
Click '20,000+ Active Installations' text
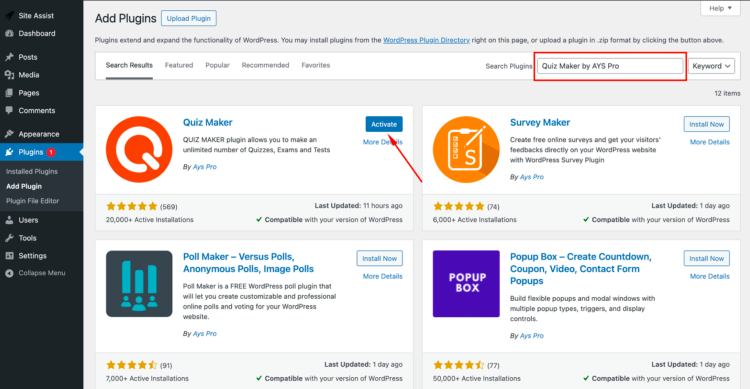click(x=150, y=220)
